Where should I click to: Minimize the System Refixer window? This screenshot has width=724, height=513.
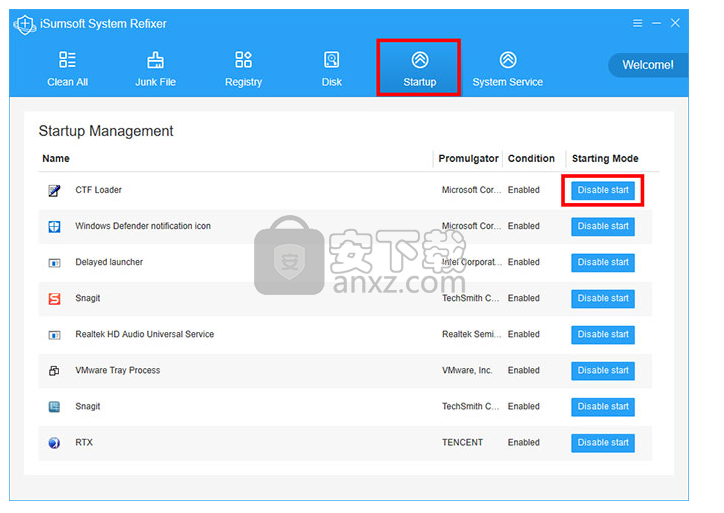pos(656,23)
